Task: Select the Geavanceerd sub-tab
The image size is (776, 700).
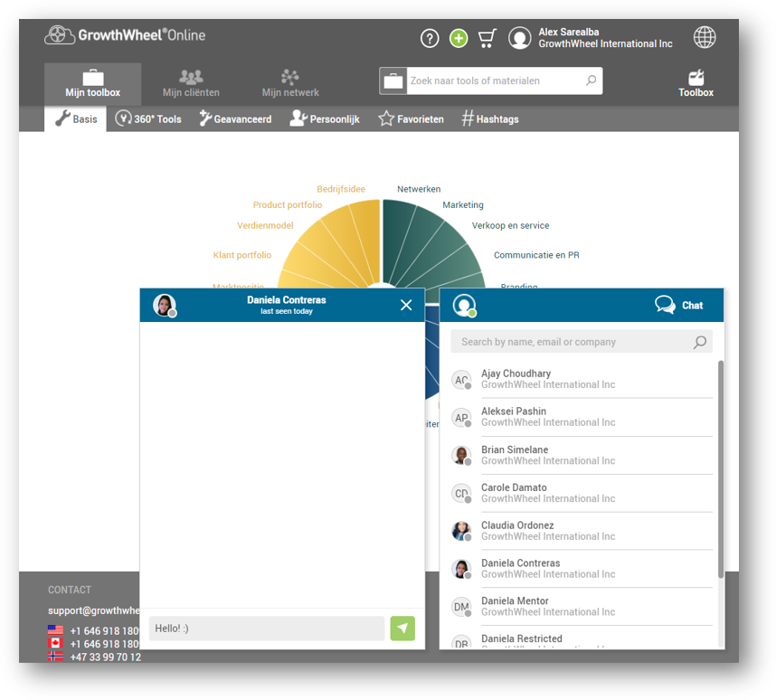Action: point(235,118)
